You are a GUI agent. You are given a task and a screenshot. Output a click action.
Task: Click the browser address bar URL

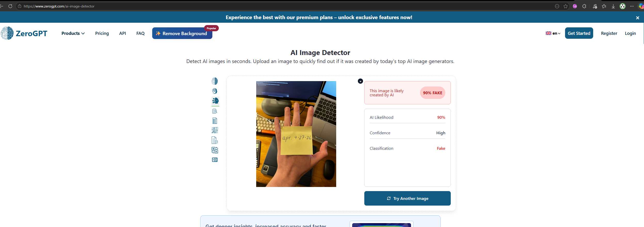(59, 6)
